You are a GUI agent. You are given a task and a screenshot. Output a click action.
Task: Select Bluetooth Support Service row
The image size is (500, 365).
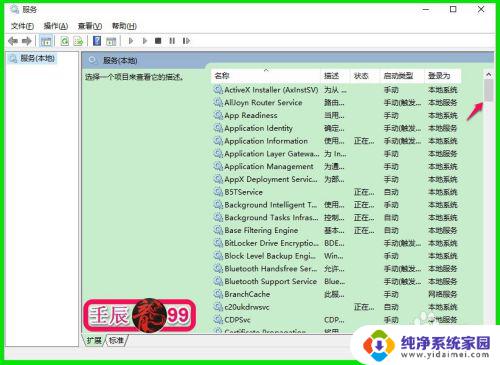point(335,281)
